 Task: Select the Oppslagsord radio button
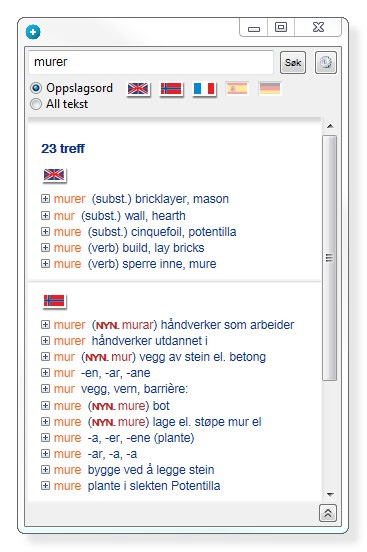36,88
